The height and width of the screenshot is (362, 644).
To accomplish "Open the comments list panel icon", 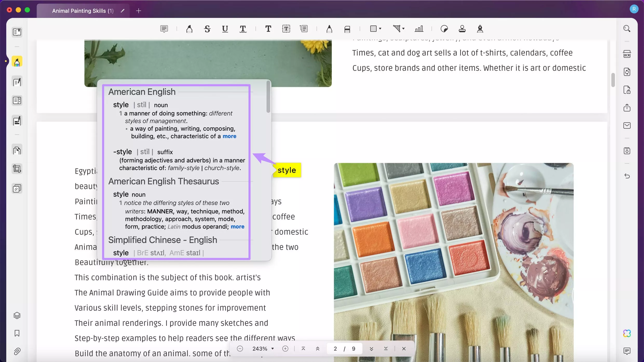I will [x=627, y=351].
